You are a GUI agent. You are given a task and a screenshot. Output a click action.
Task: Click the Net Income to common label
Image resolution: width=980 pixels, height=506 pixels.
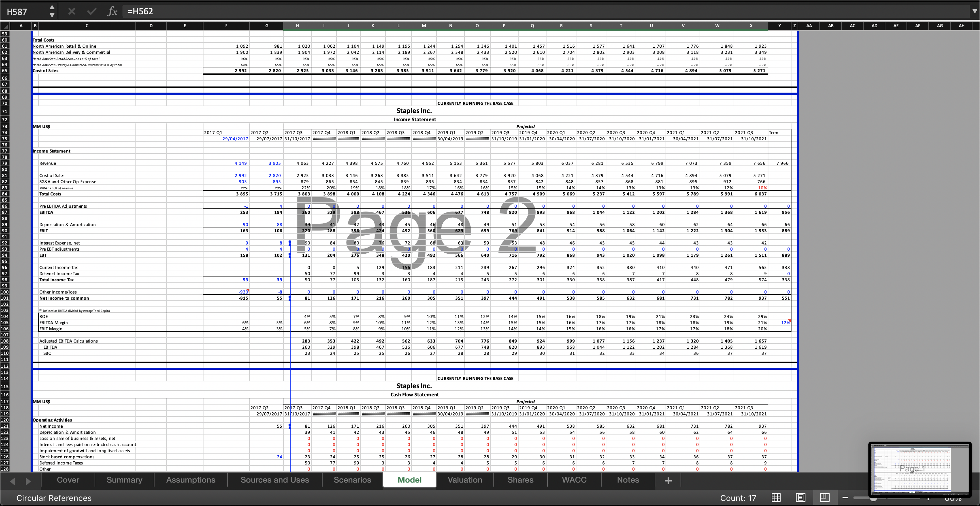pyautogui.click(x=64, y=298)
